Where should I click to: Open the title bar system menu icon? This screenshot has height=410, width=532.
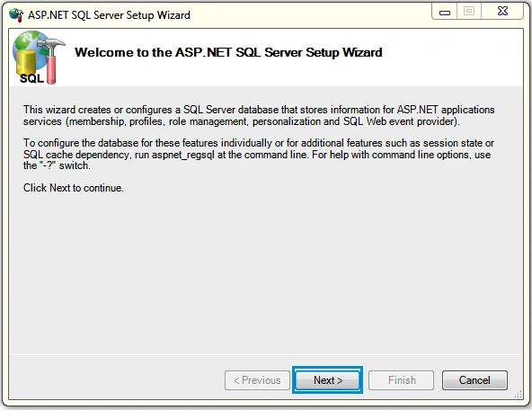16,15
